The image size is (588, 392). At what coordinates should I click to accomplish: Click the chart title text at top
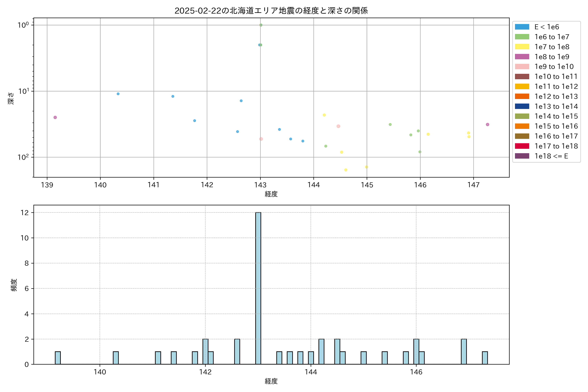(271, 11)
